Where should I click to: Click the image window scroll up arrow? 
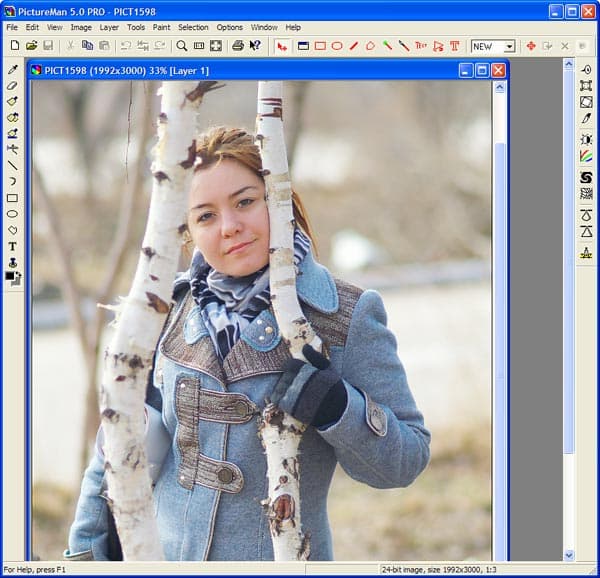click(x=500, y=88)
